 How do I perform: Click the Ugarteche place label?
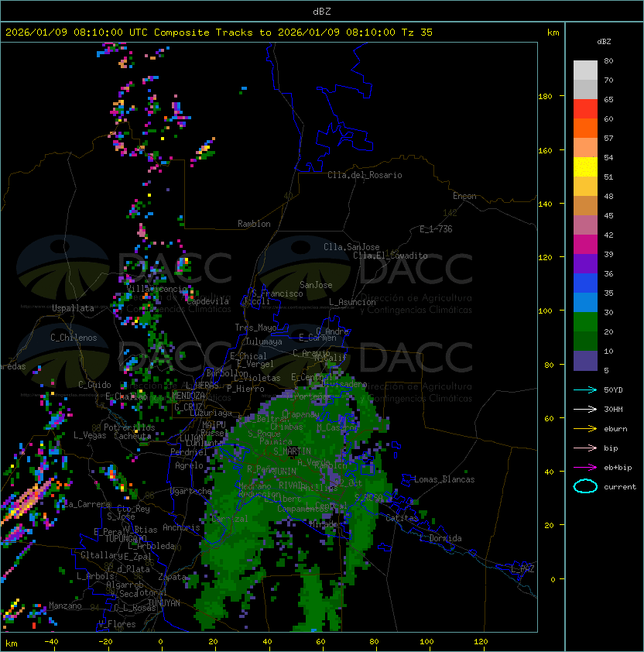pos(191,491)
